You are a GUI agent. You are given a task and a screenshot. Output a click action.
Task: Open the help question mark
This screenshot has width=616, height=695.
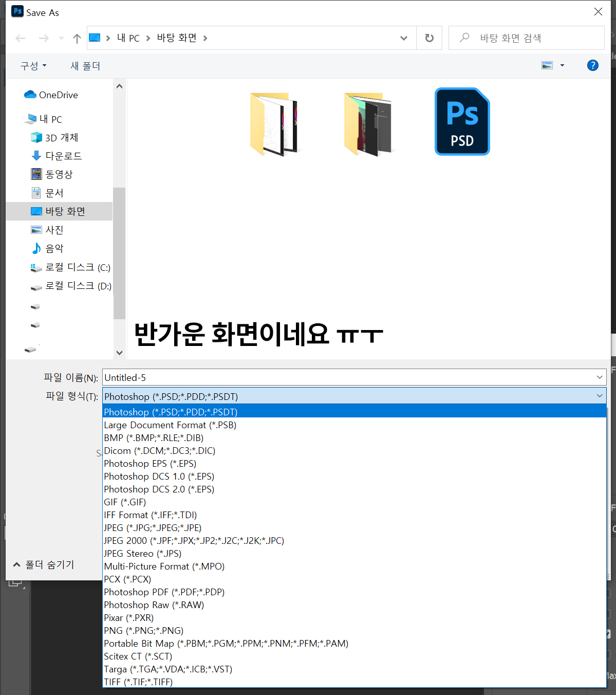tap(592, 65)
